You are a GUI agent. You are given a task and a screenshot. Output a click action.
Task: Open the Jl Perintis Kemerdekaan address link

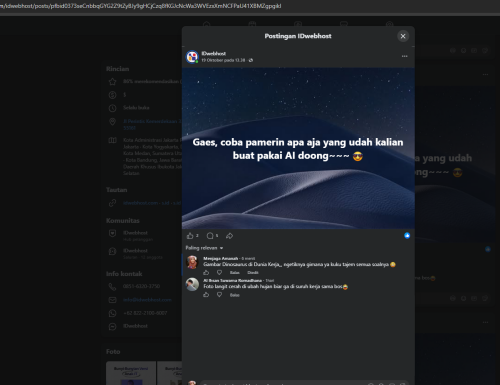click(152, 124)
